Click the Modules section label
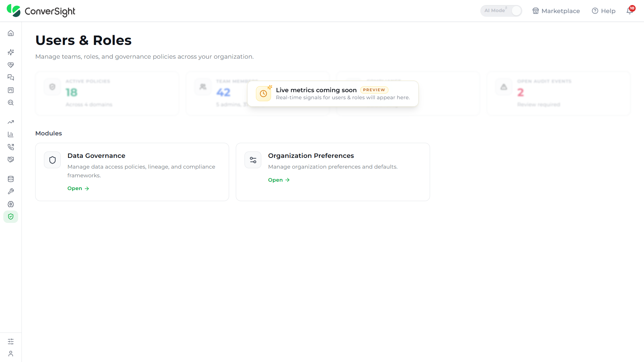 pyautogui.click(x=49, y=133)
